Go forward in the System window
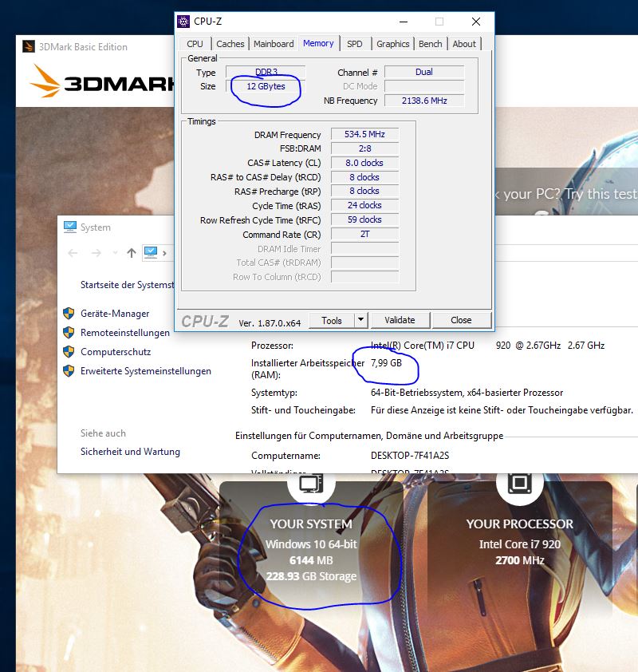Viewport: 638px width, 672px height. tap(96, 253)
